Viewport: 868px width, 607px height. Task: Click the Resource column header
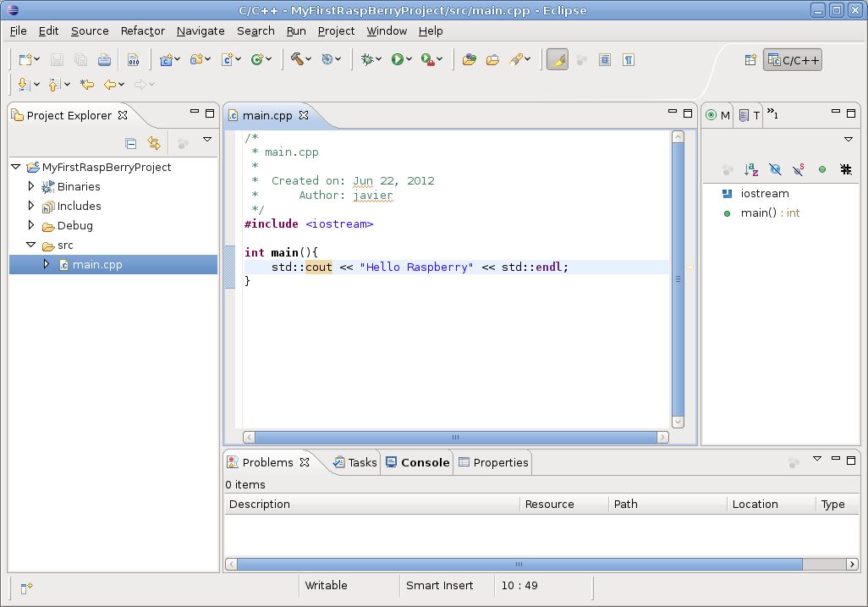[564, 504]
